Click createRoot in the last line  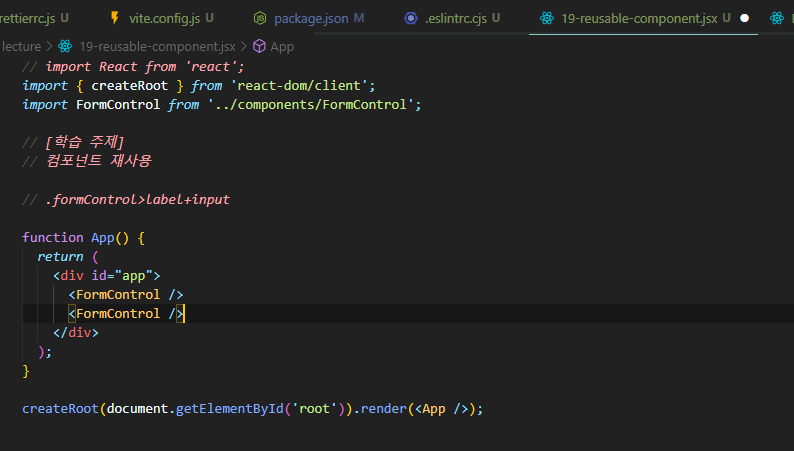60,408
